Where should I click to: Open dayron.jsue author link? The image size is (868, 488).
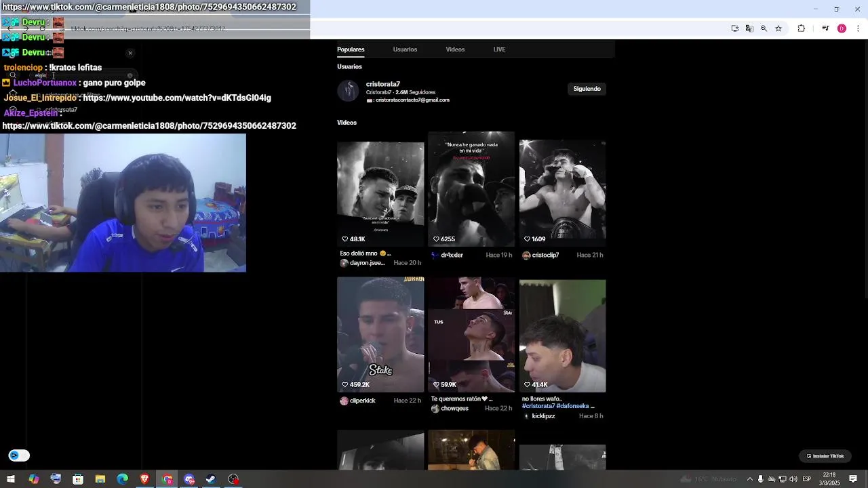point(367,263)
